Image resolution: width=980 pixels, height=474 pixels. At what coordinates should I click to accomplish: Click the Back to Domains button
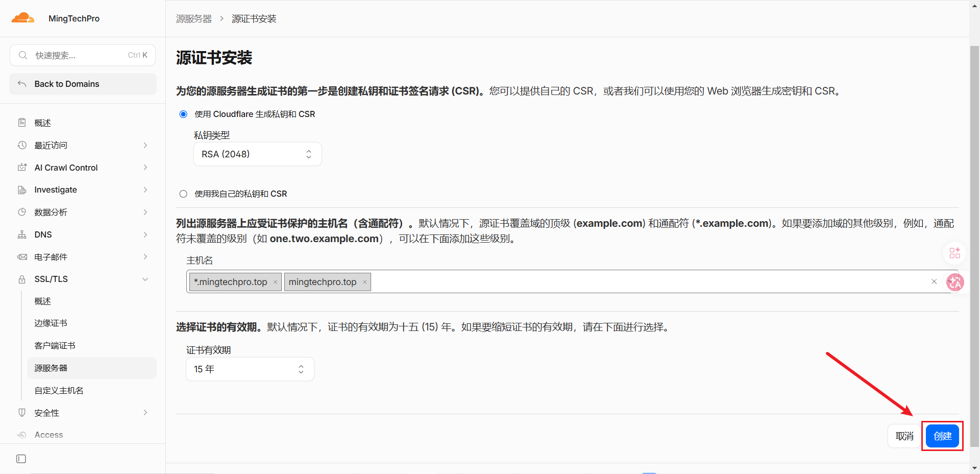(x=83, y=84)
